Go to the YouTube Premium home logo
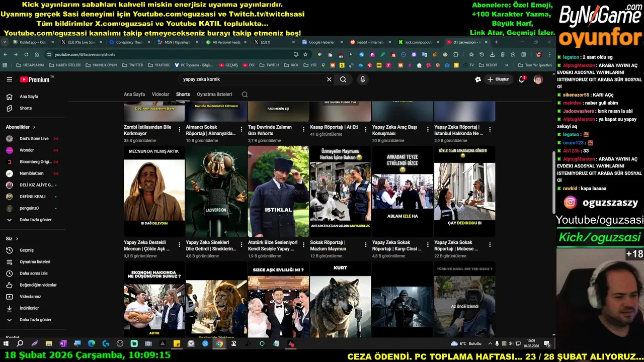Viewport: 644px width, 362px height. point(35,79)
